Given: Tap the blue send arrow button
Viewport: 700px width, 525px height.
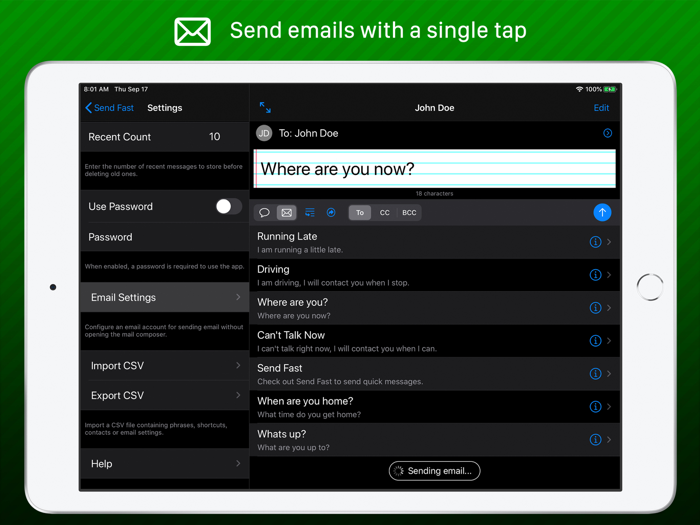Looking at the screenshot, I should [602, 212].
